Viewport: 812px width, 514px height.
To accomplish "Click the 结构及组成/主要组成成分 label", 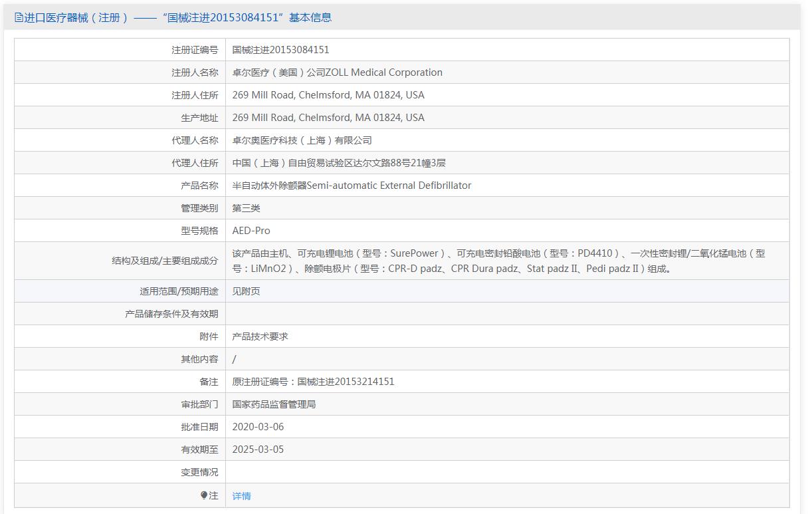I will pyautogui.click(x=165, y=261).
